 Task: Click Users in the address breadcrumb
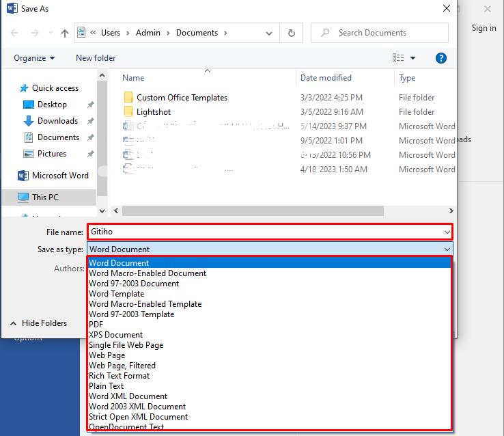110,33
